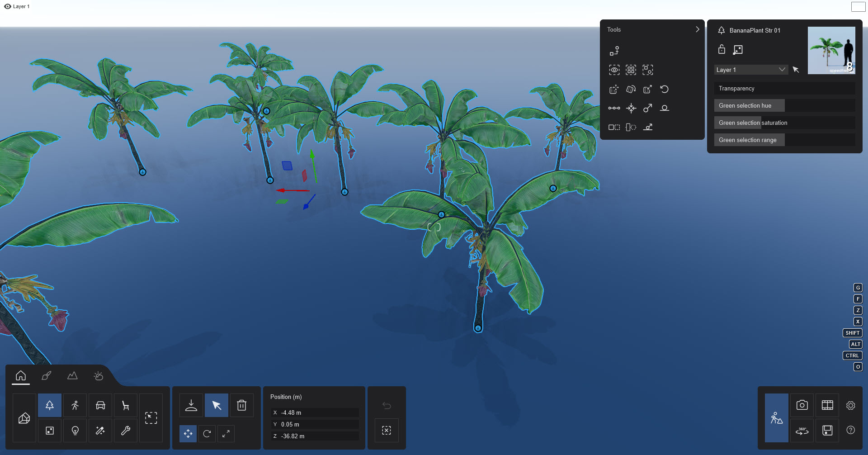868x455 pixels.
Task: Click the trash can delete icon
Action: (x=242, y=405)
